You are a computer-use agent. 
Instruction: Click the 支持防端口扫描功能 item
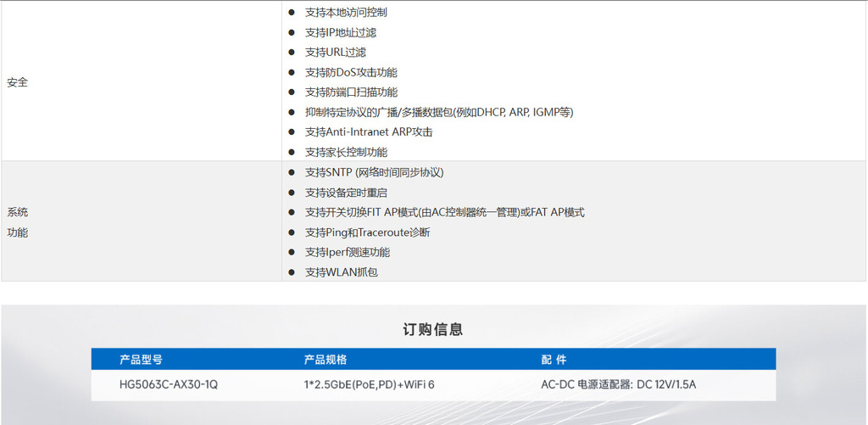(351, 92)
